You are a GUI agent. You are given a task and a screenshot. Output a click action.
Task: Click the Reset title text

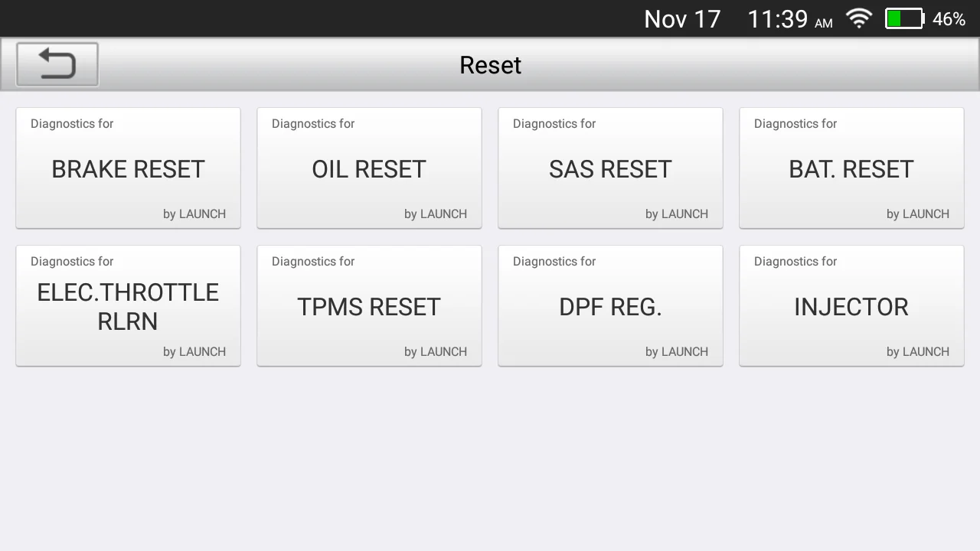pyautogui.click(x=490, y=65)
